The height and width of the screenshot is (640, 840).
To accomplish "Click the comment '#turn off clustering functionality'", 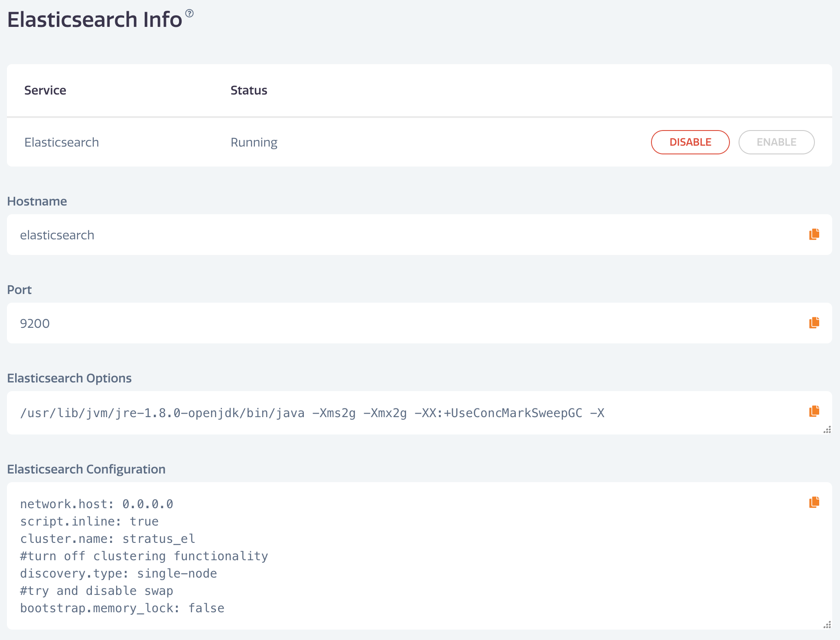I will click(x=144, y=556).
